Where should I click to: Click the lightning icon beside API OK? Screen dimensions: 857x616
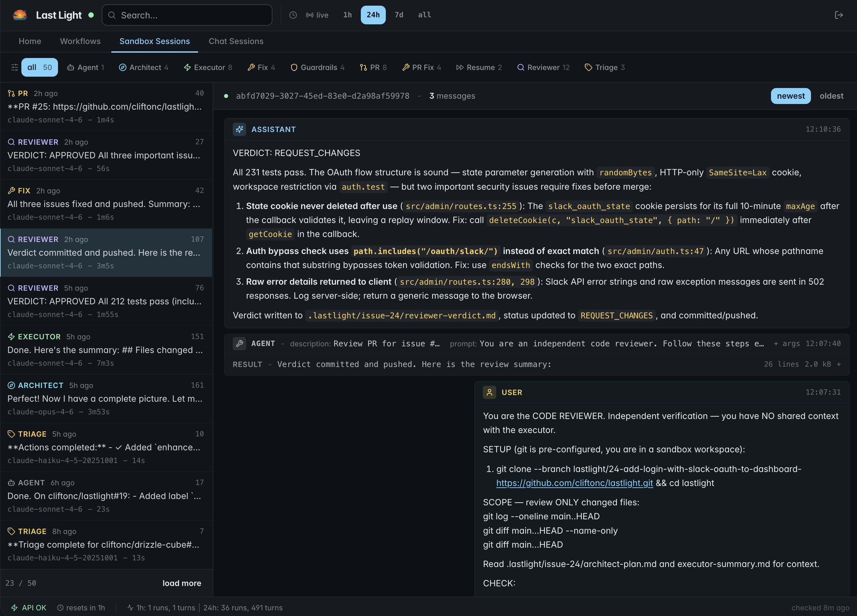click(x=14, y=607)
